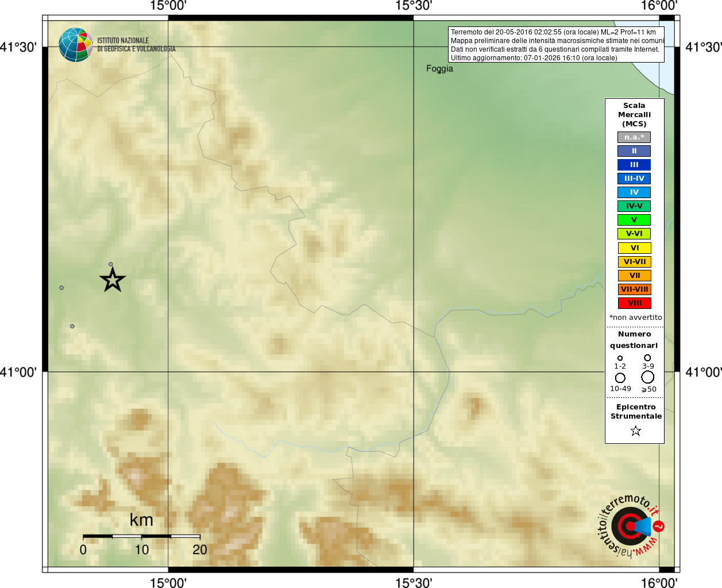Screen dimensions: 722x588
Task: Click the legend's Epicentro Strumentale star
Action: [635, 431]
